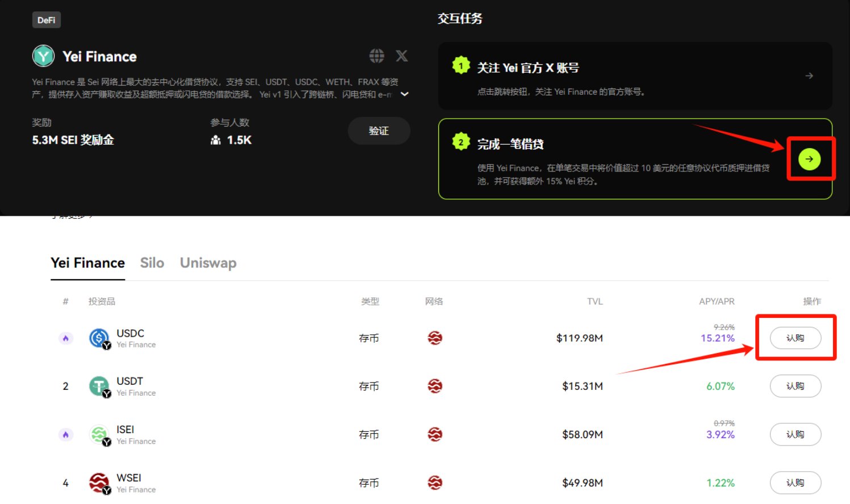The image size is (850, 504).
Task: Click 认购 button for USDT
Action: tap(795, 386)
